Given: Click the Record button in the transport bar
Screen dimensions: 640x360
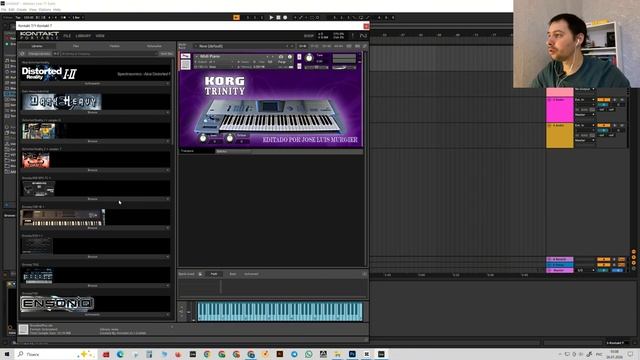Looking at the screenshot, I should (285, 18).
